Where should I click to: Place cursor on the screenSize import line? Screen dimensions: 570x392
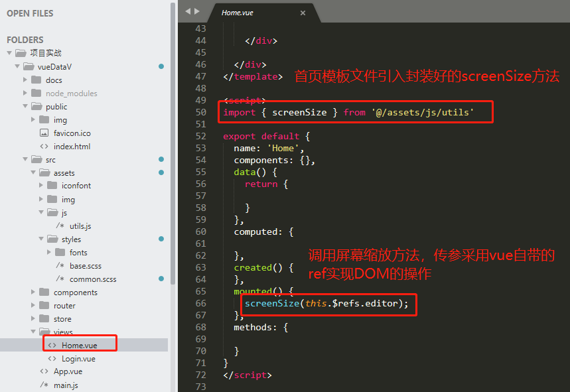point(348,112)
